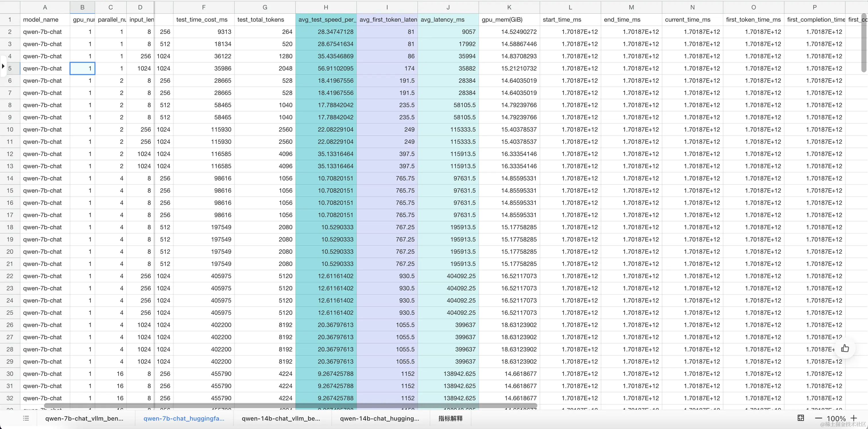This screenshot has width=868, height=429.
Task: Select the avg_latency_ms header cell
Action: pos(447,20)
